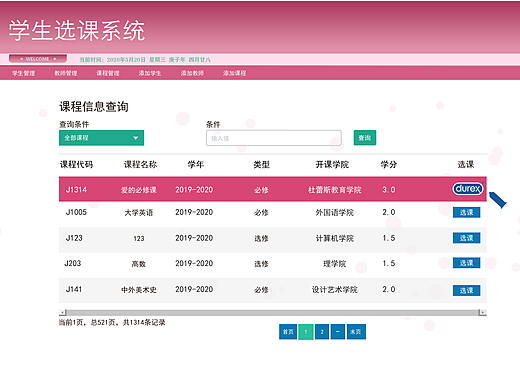Click the 大学英语 course name
The height and width of the screenshot is (390, 520).
[x=139, y=213]
